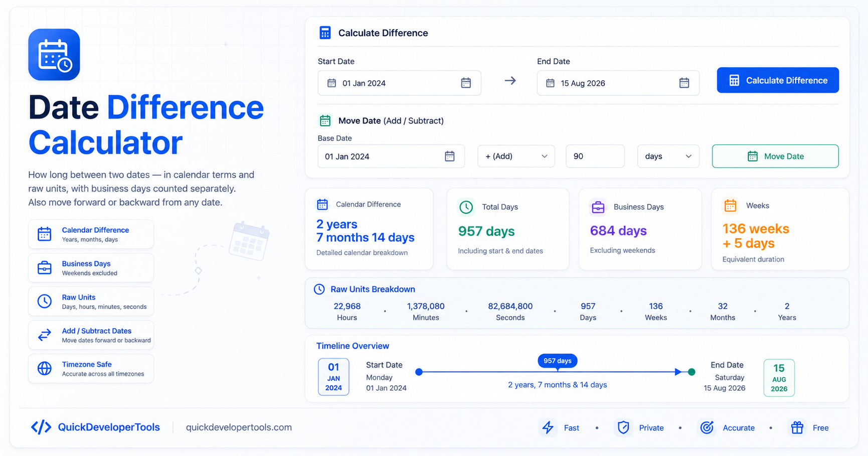Open the quickdevelopertools.com link

click(239, 427)
